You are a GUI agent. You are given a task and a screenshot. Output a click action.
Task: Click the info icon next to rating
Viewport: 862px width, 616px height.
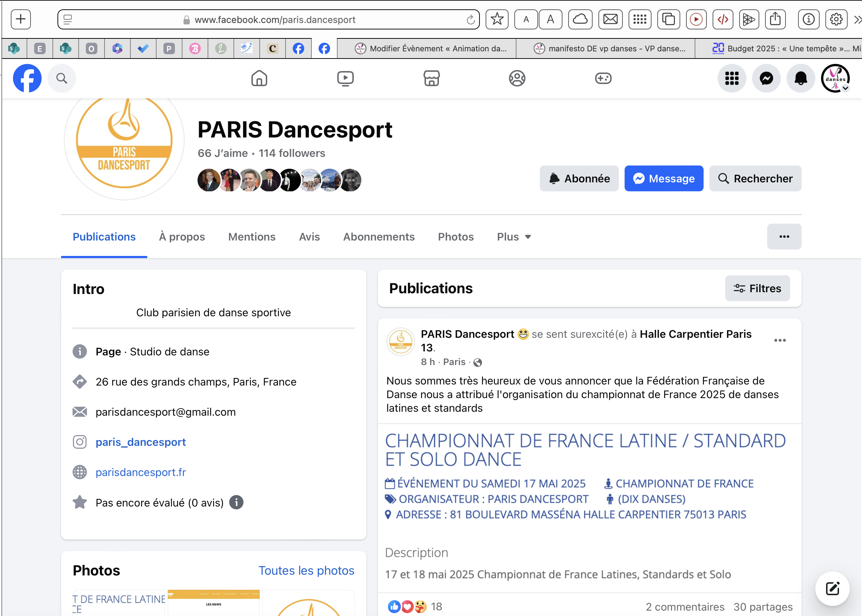(x=236, y=503)
